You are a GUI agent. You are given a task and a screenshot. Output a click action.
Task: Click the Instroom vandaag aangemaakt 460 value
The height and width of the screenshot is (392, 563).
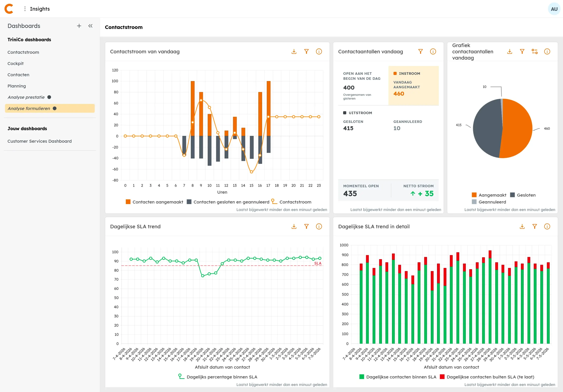tap(399, 94)
